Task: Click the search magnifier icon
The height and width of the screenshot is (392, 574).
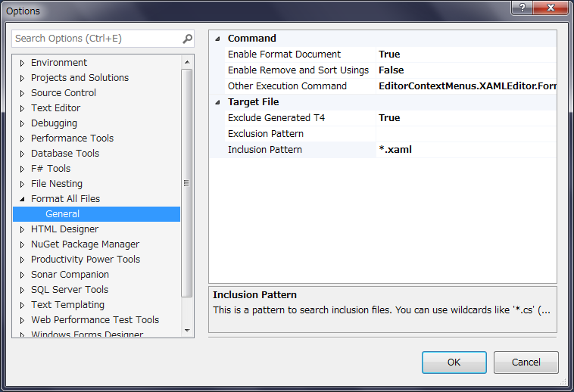Action: point(187,39)
